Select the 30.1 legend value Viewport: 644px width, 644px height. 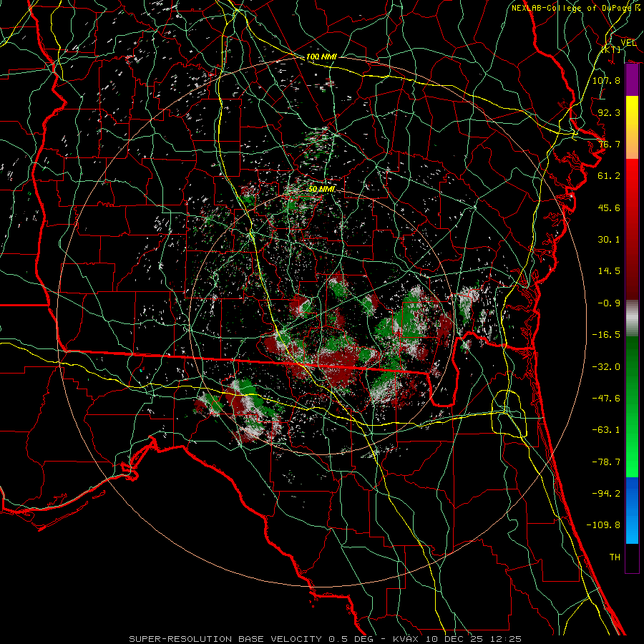(x=609, y=240)
